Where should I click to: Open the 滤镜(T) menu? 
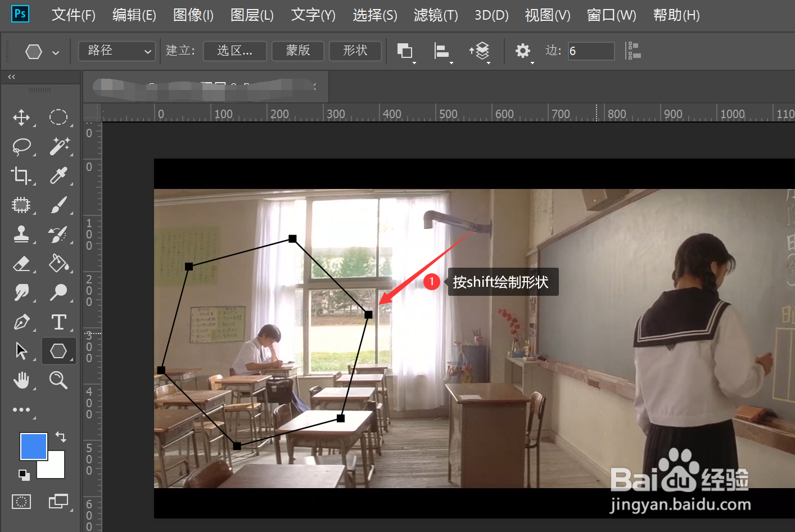[x=436, y=15]
